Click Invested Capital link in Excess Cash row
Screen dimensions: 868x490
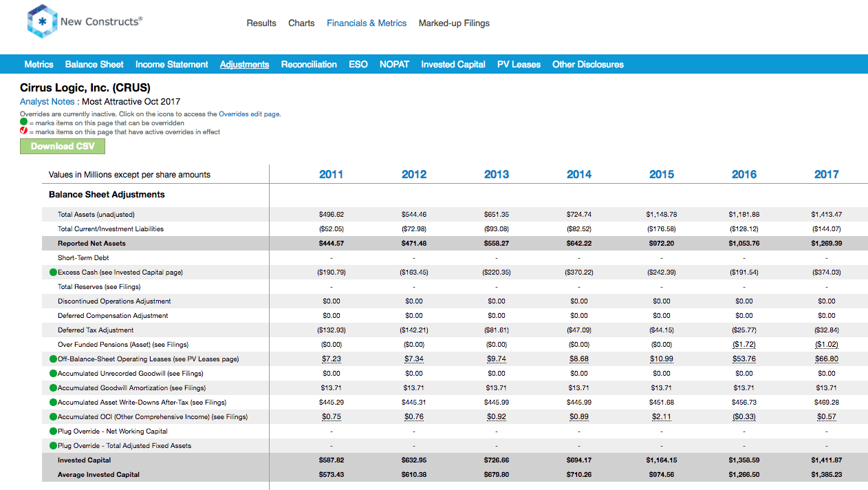[x=140, y=273]
